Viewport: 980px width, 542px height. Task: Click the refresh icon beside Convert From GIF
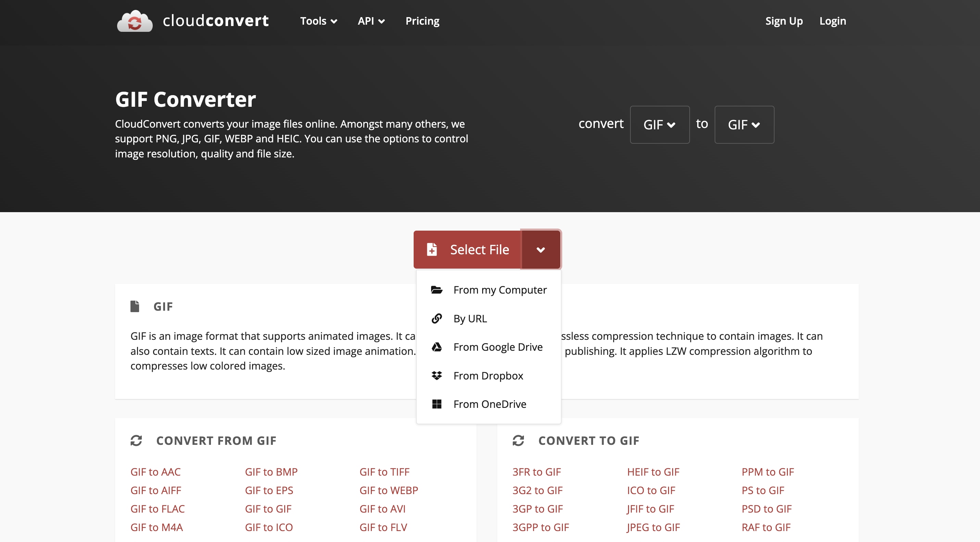[x=136, y=440]
